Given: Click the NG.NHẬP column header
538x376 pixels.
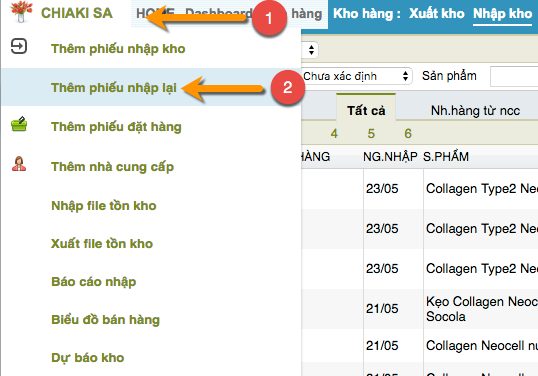Looking at the screenshot, I should [x=390, y=157].
